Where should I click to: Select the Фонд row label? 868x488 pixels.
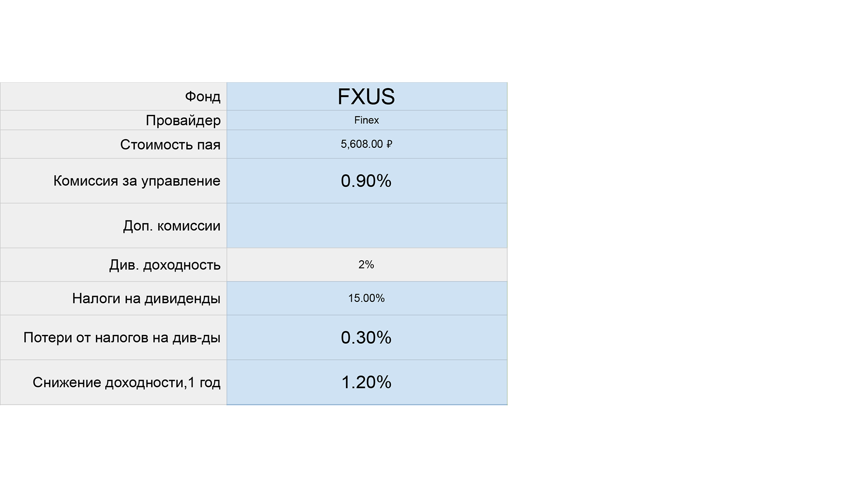pos(203,97)
